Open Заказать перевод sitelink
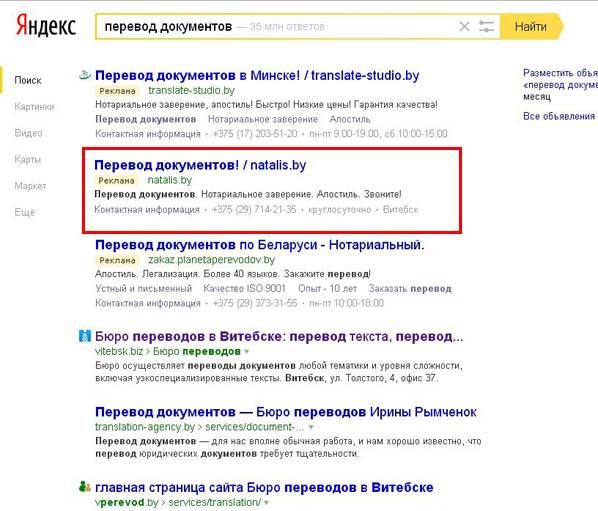The height and width of the screenshot is (511, 598). (x=410, y=289)
